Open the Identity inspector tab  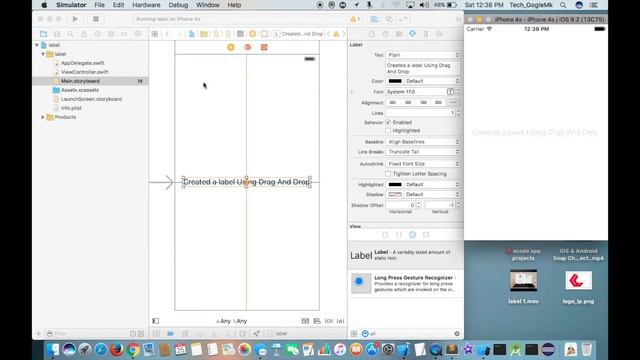coord(399,34)
